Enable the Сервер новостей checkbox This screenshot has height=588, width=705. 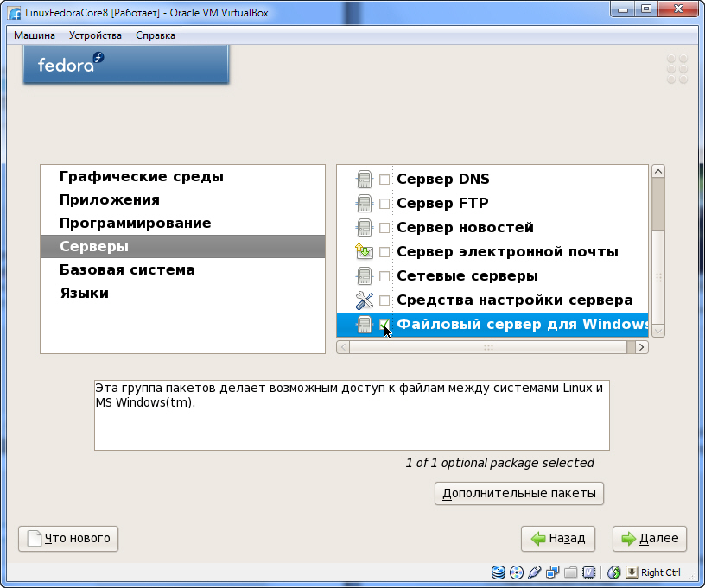[384, 228]
